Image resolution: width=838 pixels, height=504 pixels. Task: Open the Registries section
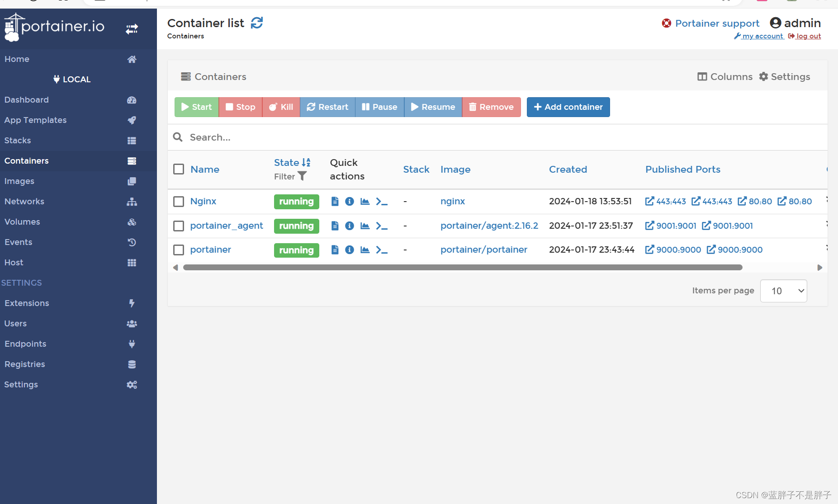click(x=78, y=364)
